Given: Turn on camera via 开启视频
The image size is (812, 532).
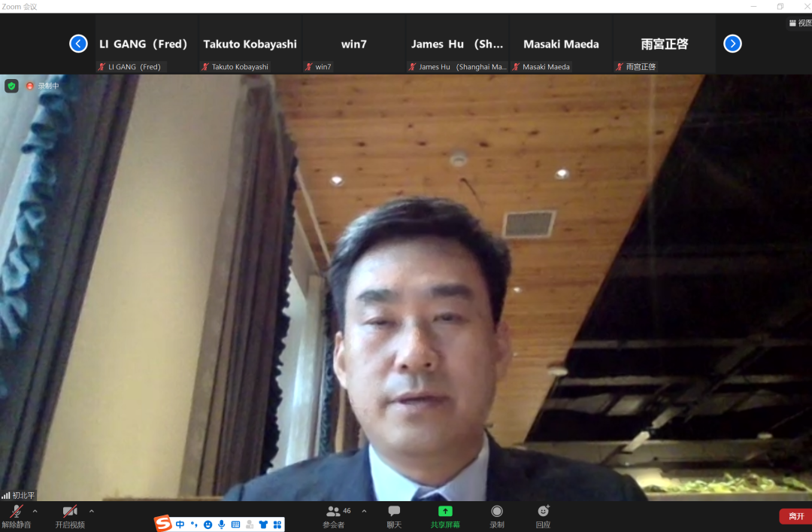Looking at the screenshot, I should click(x=70, y=512).
